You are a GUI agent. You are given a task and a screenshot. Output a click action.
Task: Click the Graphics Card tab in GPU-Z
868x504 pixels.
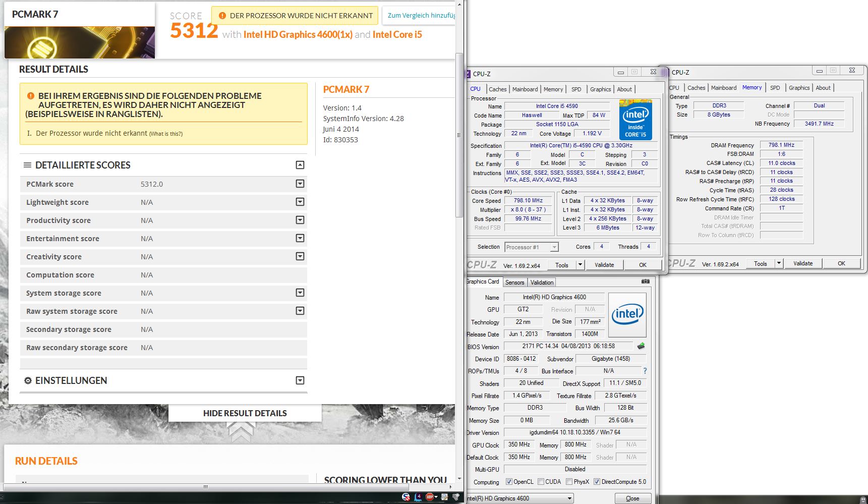pyautogui.click(x=483, y=282)
